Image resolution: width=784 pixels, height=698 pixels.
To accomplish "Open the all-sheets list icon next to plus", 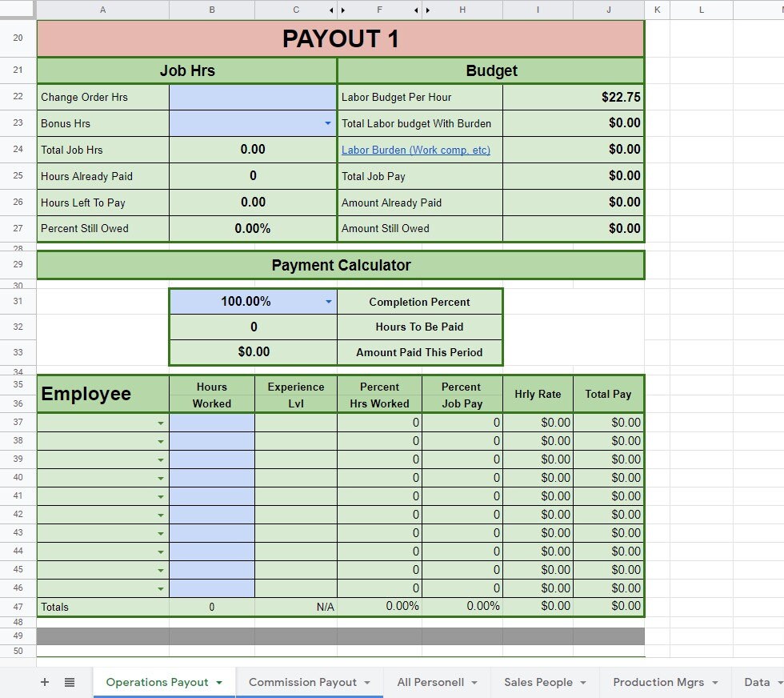I will click(70, 682).
